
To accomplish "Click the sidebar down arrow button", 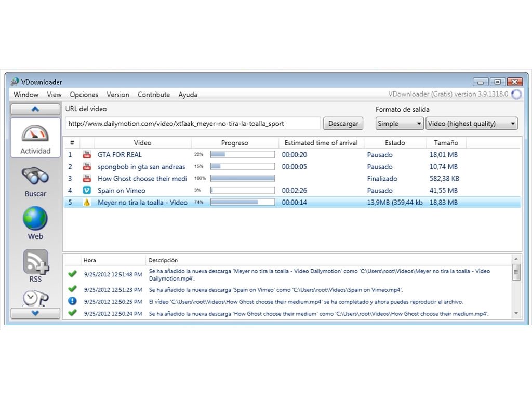I will 35,313.
